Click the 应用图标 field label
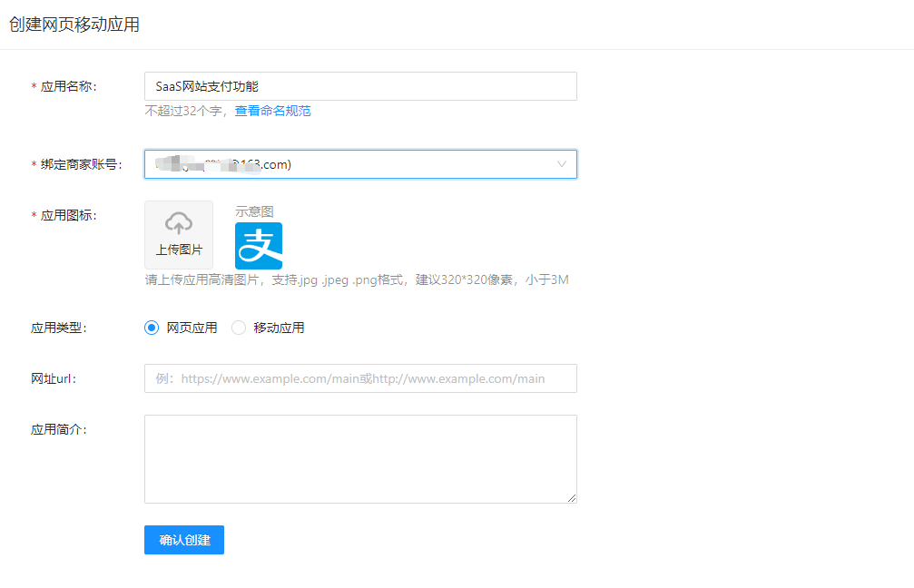914x588 pixels. coord(69,216)
